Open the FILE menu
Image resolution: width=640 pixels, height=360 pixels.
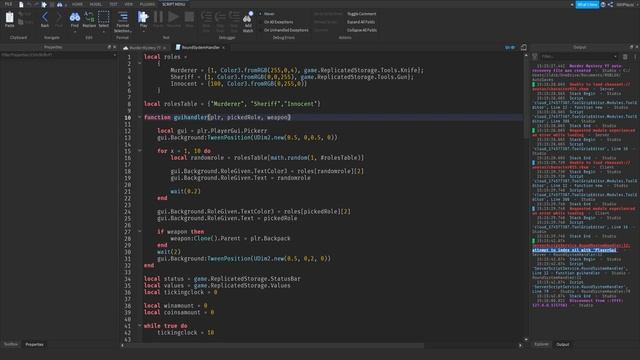(8, 4)
